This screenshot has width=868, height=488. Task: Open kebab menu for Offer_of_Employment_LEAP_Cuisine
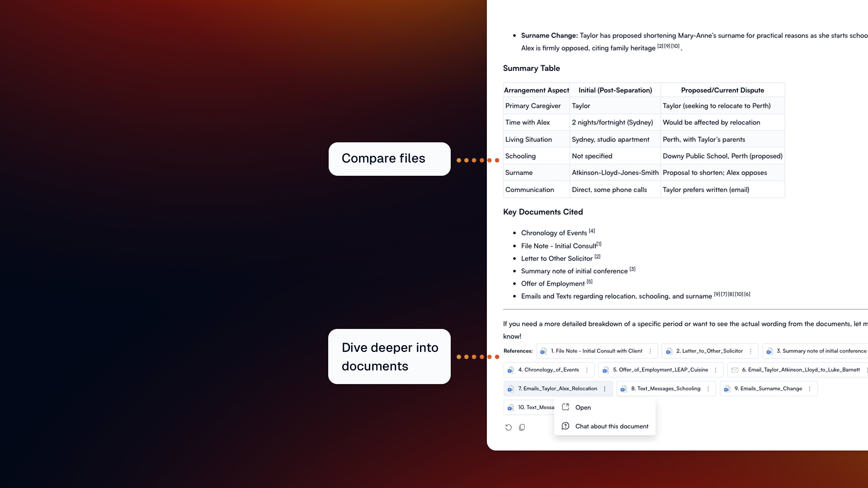pyautogui.click(x=716, y=370)
